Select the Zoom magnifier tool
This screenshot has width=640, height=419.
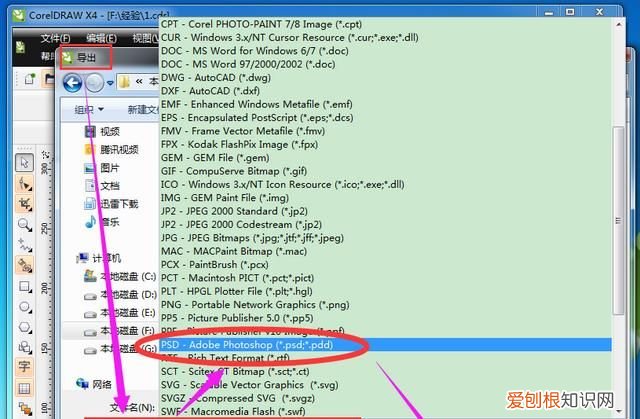tap(24, 224)
